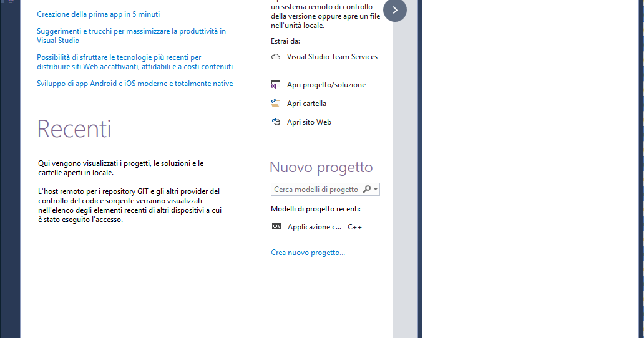The image size is (644, 338).
Task: Open link Creazione della prima app in 5 minuti
Action: point(98,14)
